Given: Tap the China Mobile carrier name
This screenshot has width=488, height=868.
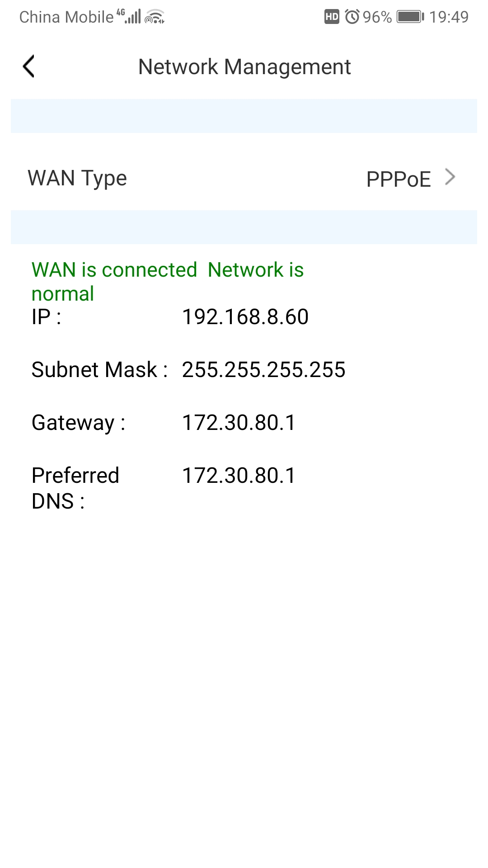Looking at the screenshot, I should 66,17.
